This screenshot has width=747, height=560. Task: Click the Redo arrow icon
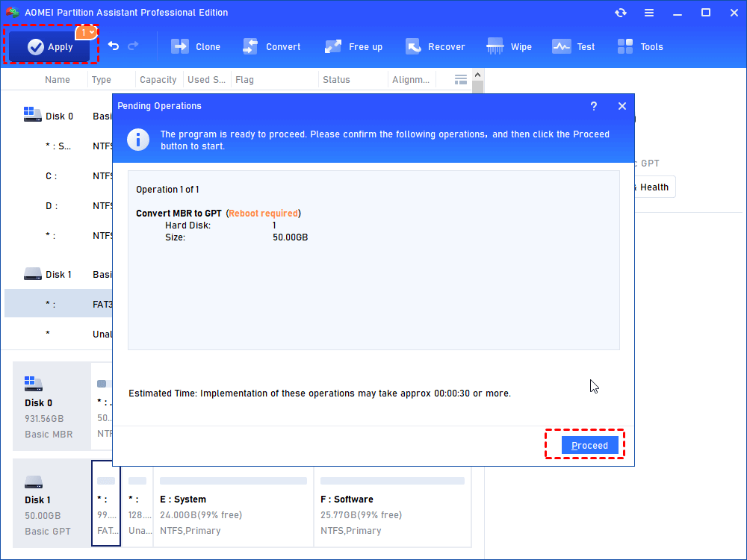(x=134, y=46)
